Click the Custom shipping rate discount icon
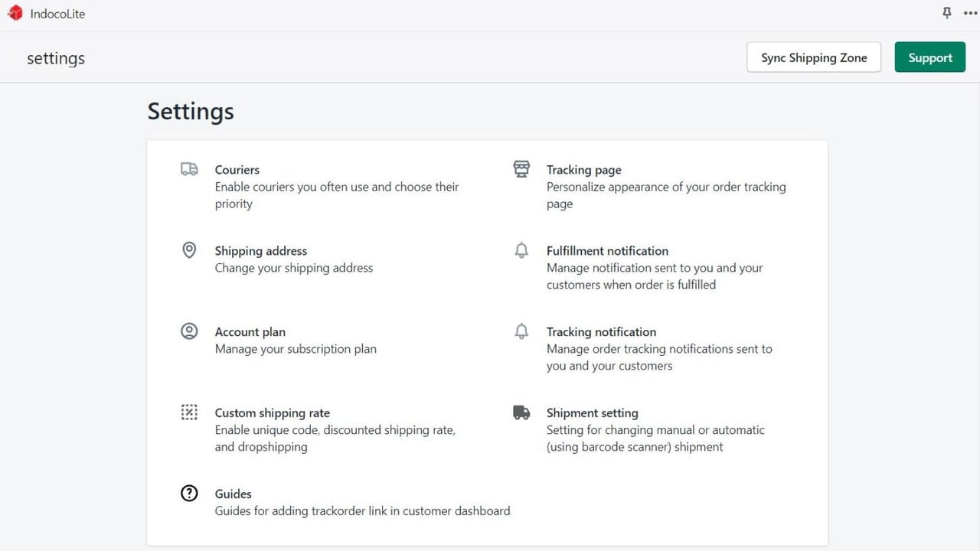This screenshot has width=980, height=551. point(189,412)
